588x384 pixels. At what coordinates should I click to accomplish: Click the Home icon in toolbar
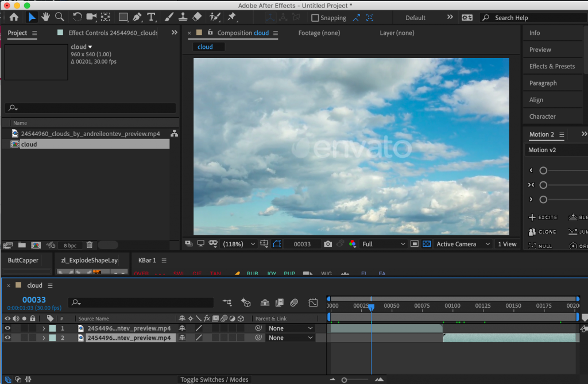coord(14,17)
